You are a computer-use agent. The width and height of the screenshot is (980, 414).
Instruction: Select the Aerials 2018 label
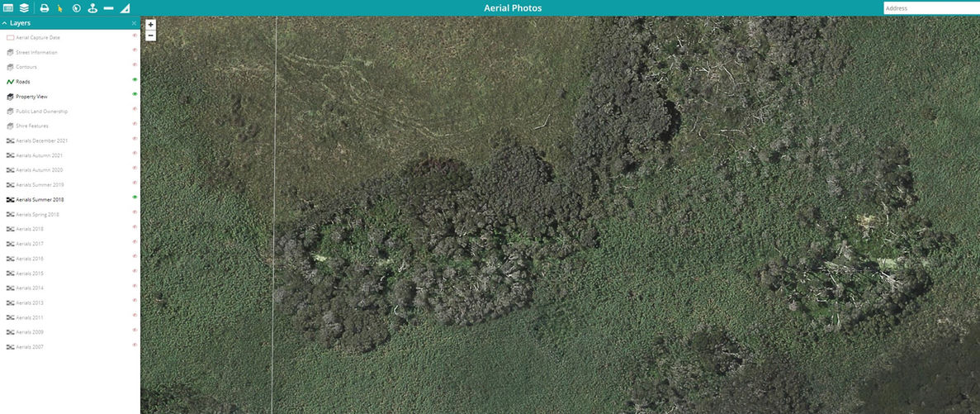pyautogui.click(x=30, y=229)
